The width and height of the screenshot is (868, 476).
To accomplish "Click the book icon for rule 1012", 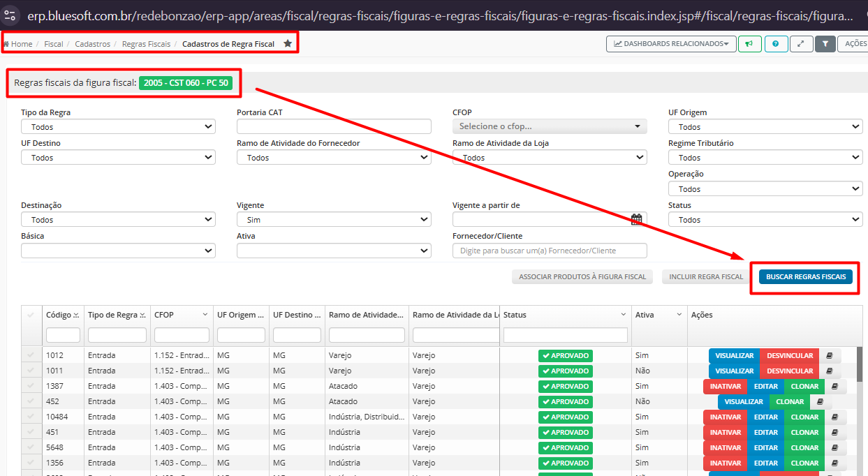I will pyautogui.click(x=830, y=355).
